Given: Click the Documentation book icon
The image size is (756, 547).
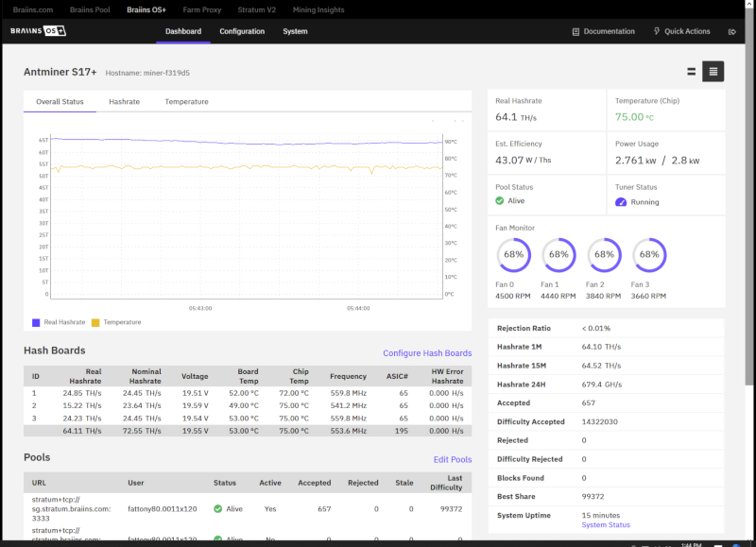Looking at the screenshot, I should pyautogui.click(x=576, y=32).
